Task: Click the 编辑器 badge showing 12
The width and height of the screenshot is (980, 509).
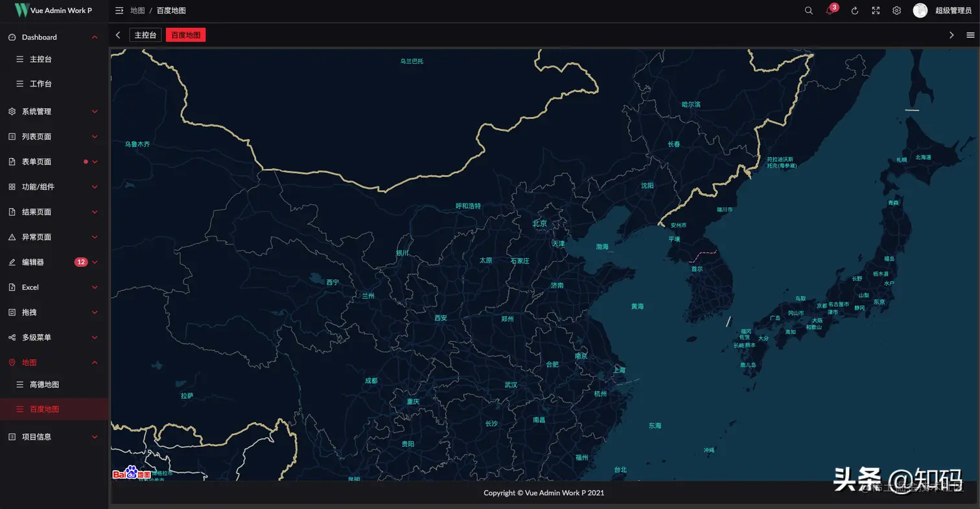Action: [81, 262]
